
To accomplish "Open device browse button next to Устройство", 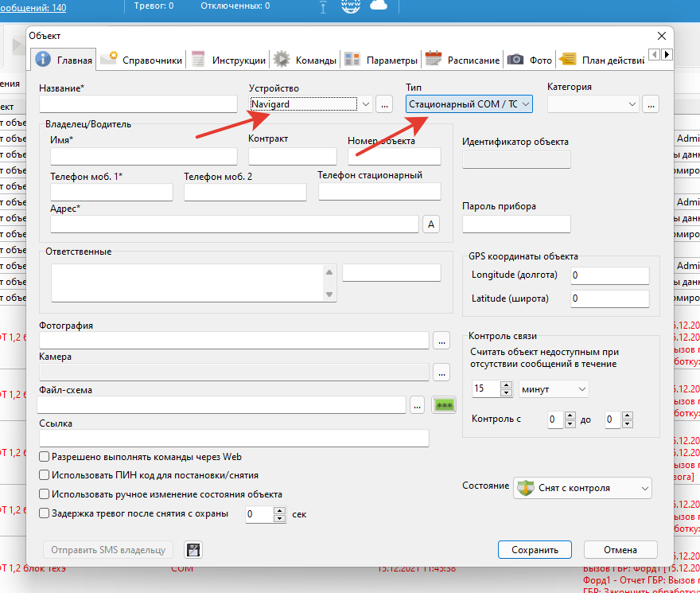I will [384, 104].
